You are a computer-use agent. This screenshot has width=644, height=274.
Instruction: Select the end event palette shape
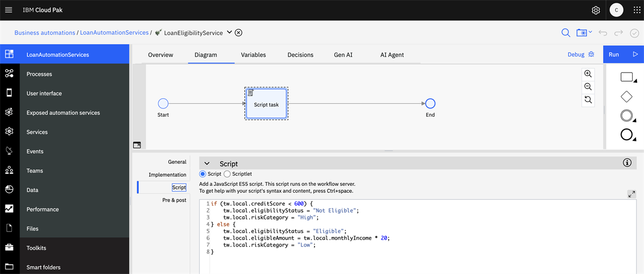626,134
